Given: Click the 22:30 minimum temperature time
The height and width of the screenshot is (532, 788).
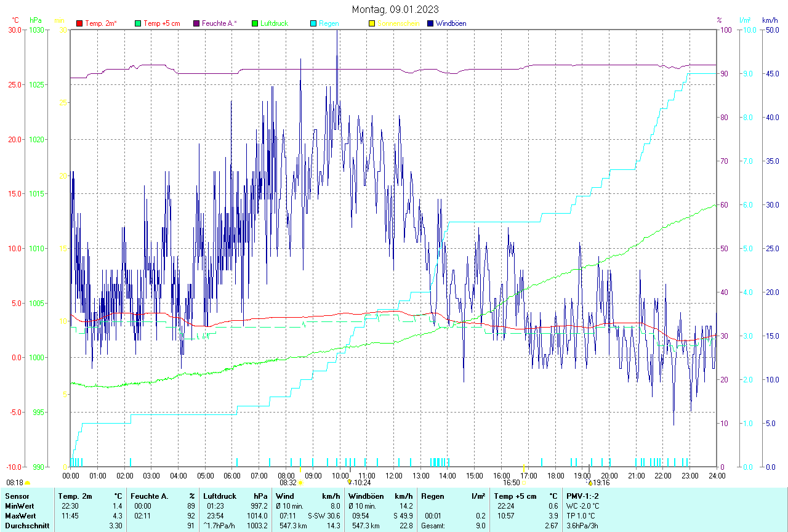Looking at the screenshot, I should 70,506.
